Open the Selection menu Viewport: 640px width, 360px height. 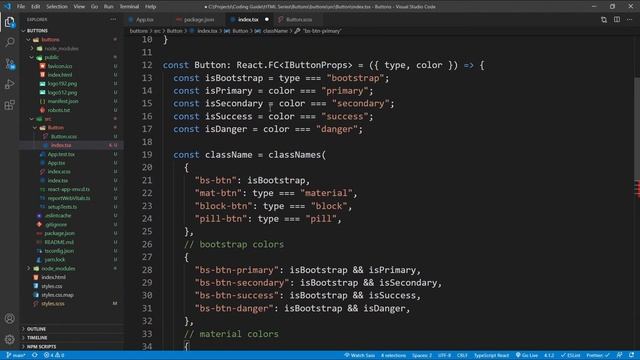[x=57, y=7]
